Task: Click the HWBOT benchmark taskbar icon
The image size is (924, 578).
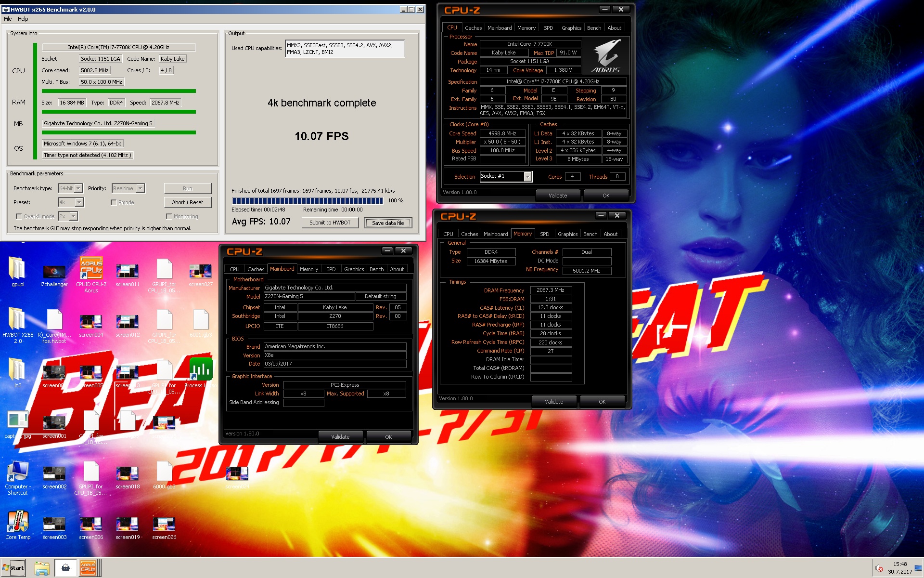Action: click(x=65, y=568)
